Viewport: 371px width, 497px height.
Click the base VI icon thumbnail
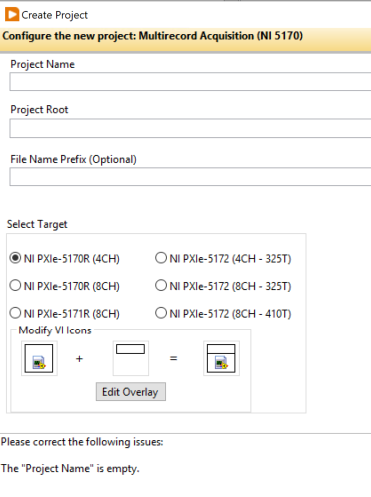coord(39,358)
